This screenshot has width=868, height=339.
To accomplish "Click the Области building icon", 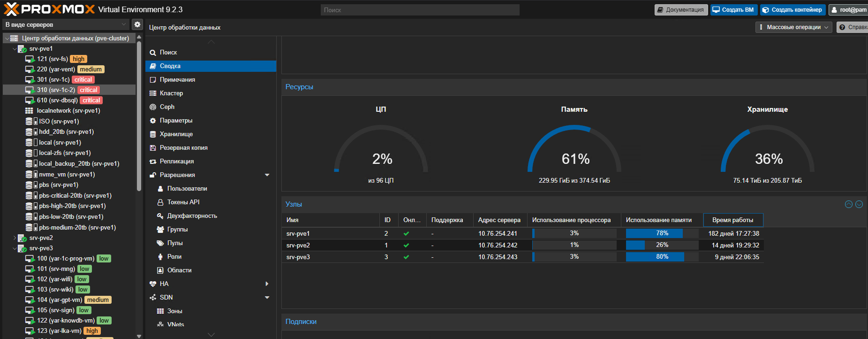I will click(160, 270).
